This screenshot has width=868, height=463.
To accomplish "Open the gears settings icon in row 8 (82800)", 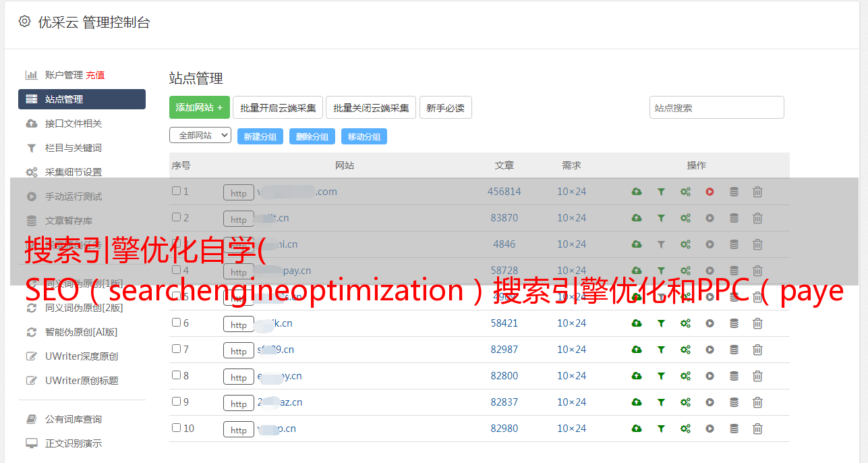I will click(685, 376).
